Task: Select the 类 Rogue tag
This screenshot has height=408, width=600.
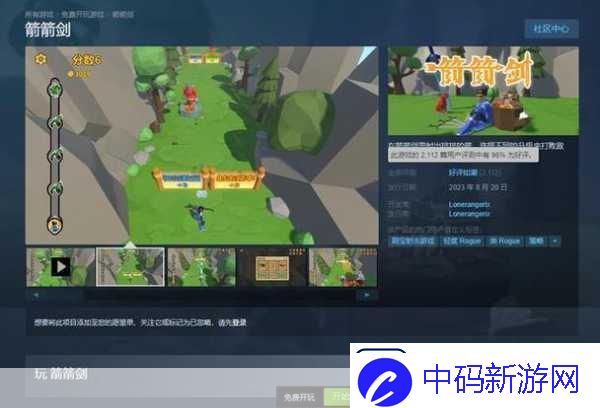Action: tap(505, 241)
